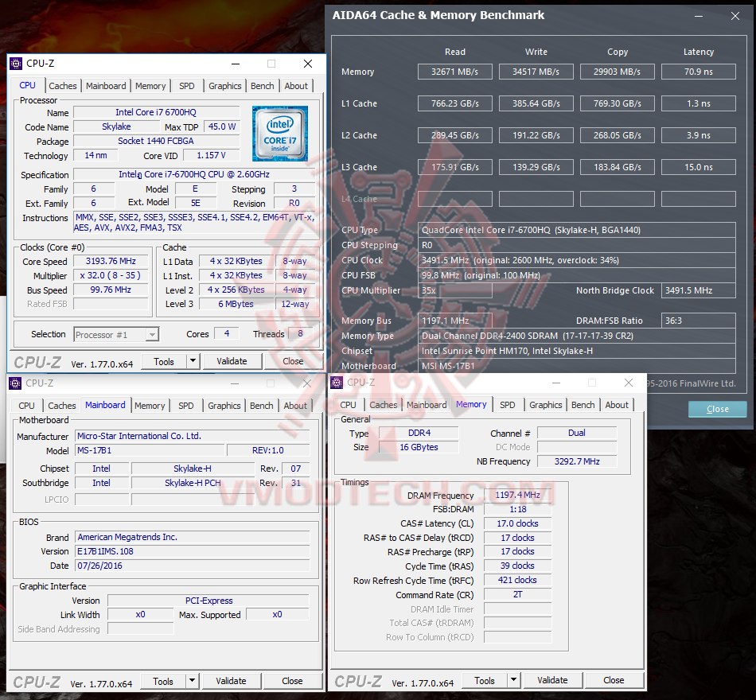
Task: Click CPU-Z app icon in top CPU window title
Action: coord(16,64)
